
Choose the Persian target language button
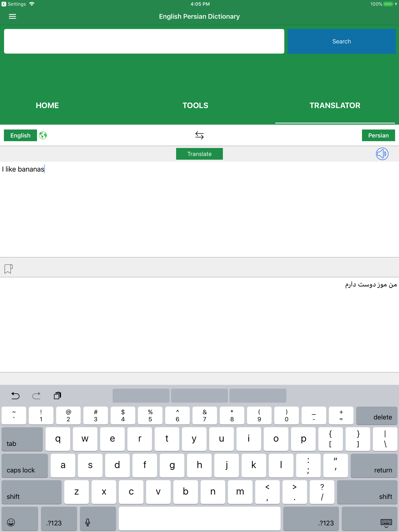pos(378,135)
